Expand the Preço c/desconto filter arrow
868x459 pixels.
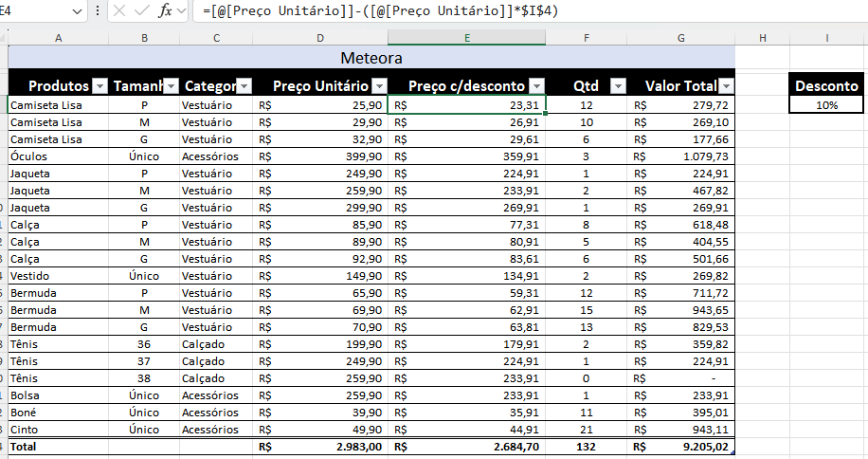click(x=536, y=86)
